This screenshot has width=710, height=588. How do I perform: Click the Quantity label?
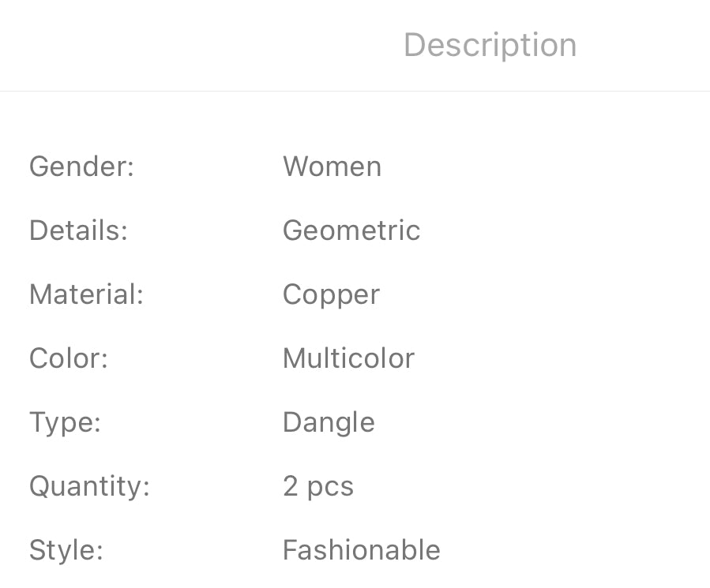click(89, 486)
